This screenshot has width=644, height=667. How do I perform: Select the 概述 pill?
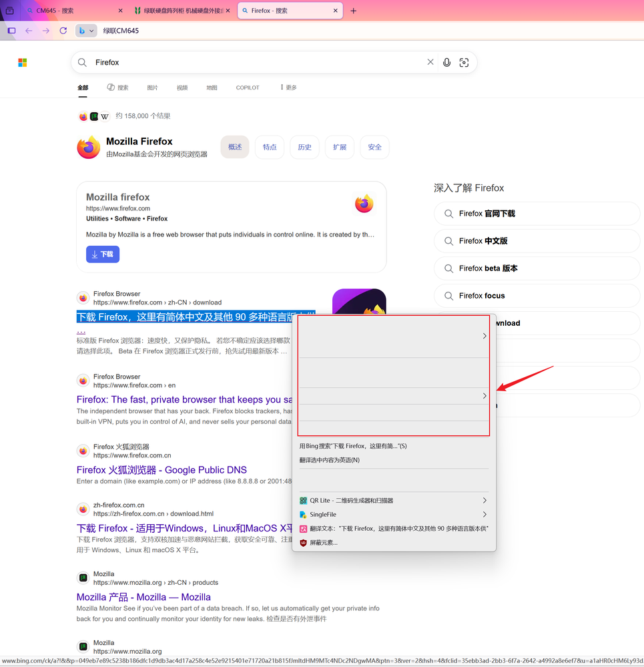click(x=235, y=147)
